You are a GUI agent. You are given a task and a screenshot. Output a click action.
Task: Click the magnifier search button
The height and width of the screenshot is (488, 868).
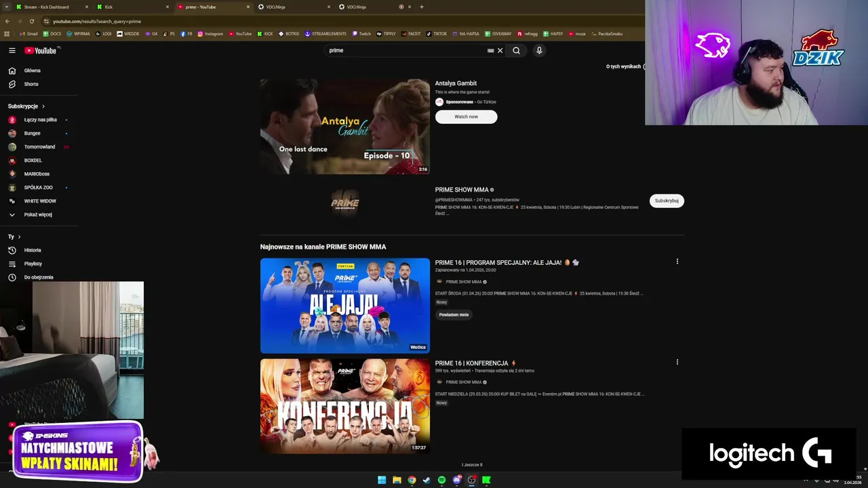[516, 50]
